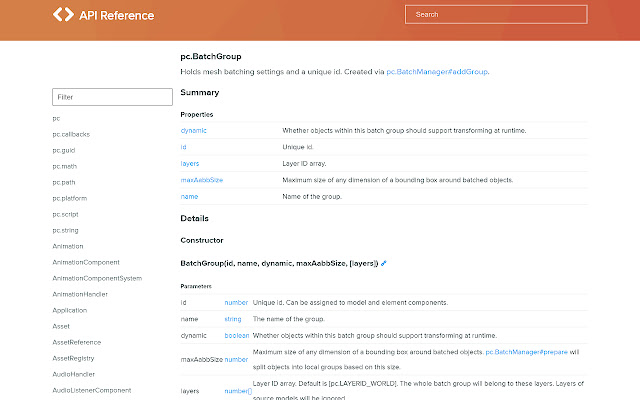Image resolution: width=640 pixels, height=400 pixels.
Task: Select pc.script in the sidebar
Action: click(x=65, y=214)
